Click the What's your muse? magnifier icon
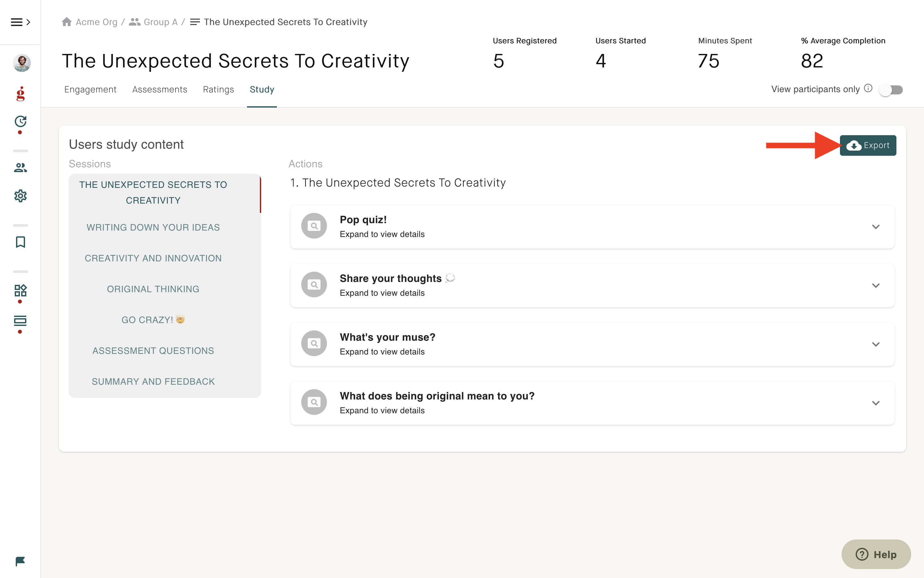This screenshot has height=578, width=924. tap(314, 343)
